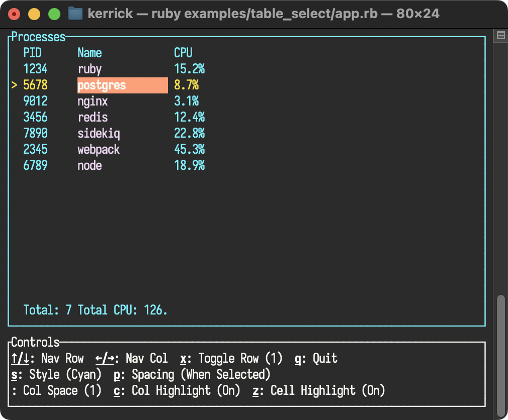Click the 'Total: 7' footer text

pos(47,310)
